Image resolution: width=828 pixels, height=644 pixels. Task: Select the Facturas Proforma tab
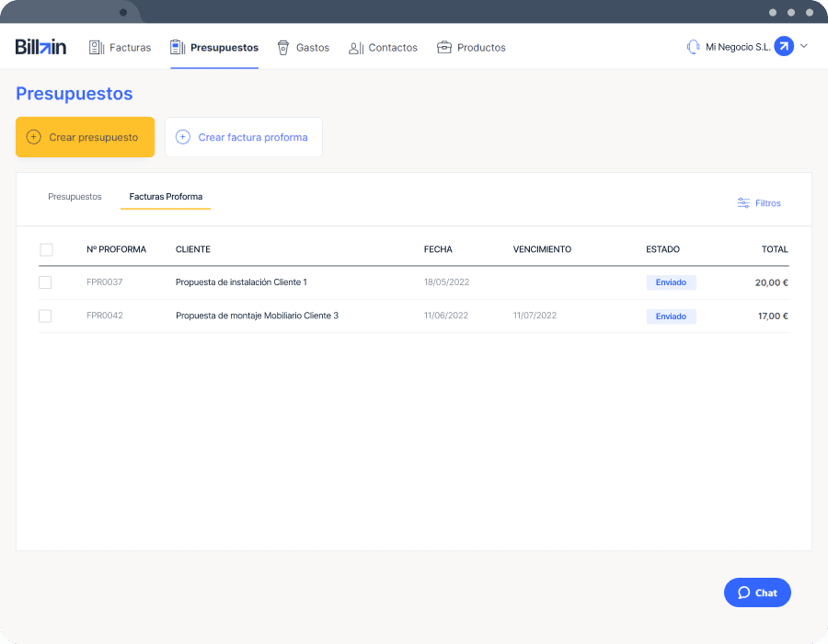click(166, 196)
